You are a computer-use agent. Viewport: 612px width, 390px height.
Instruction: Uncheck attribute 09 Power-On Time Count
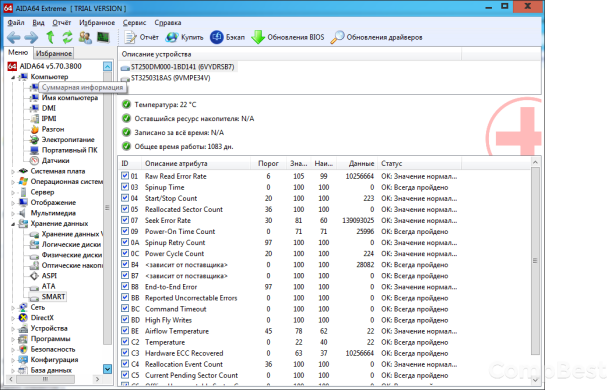(x=125, y=231)
